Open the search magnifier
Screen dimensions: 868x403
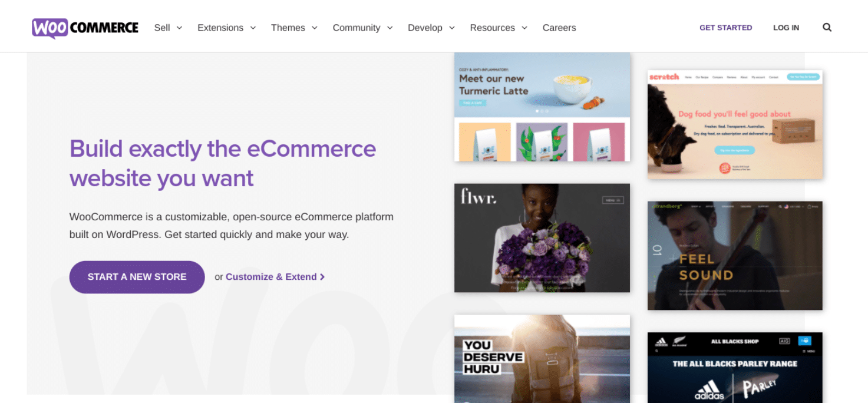tap(827, 27)
